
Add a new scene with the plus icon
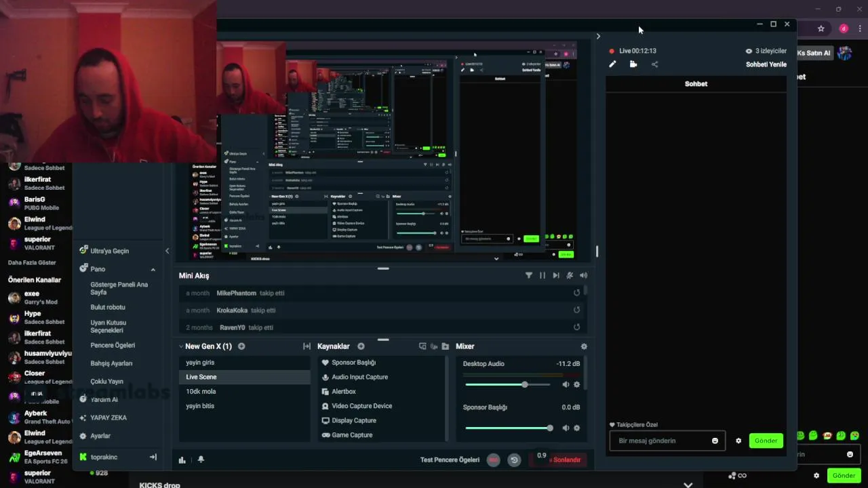pyautogui.click(x=241, y=346)
